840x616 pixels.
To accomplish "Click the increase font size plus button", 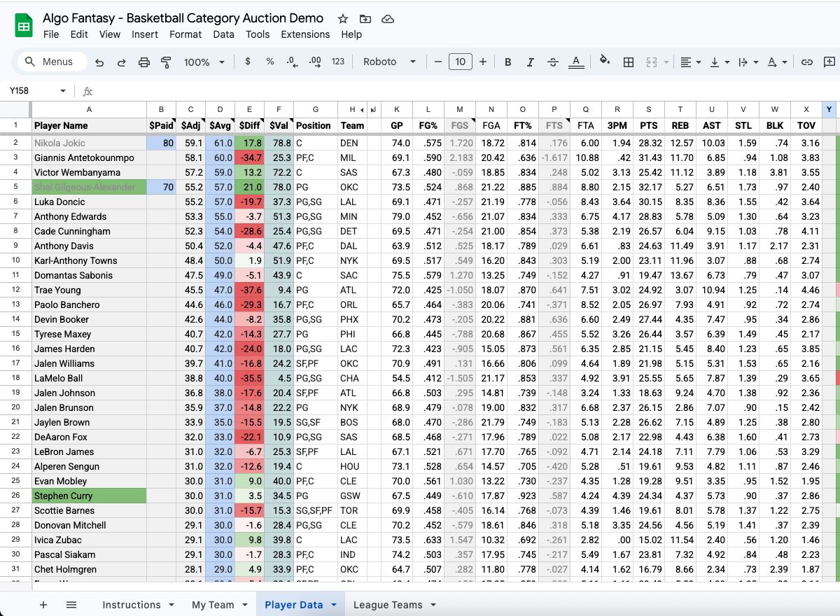I will (x=483, y=62).
